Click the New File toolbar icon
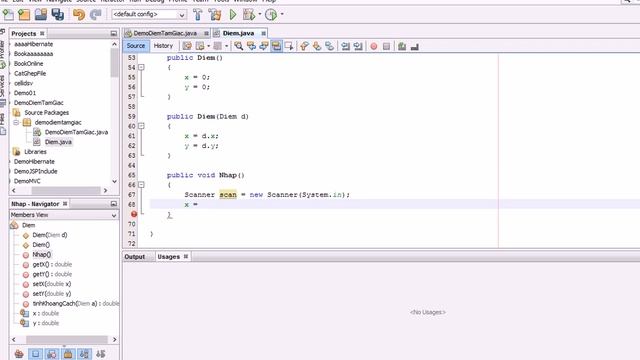 click(8, 15)
